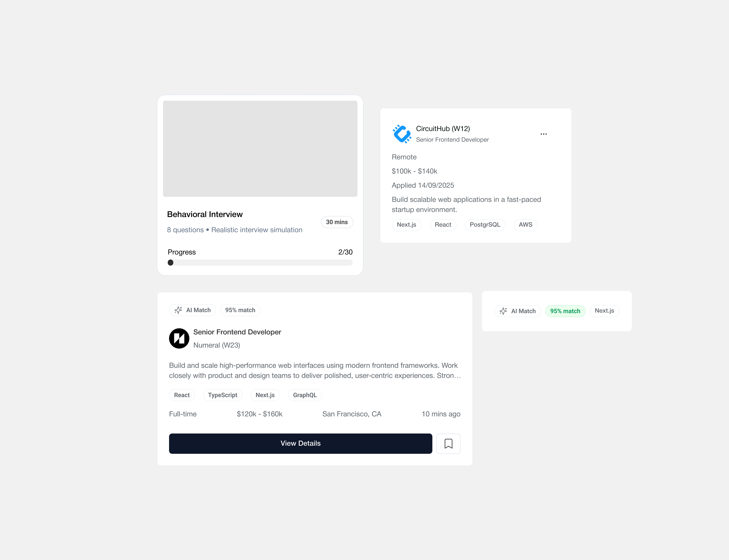The height and width of the screenshot is (560, 729).
Task: Click the TypeScript skill tag
Action: (x=223, y=395)
